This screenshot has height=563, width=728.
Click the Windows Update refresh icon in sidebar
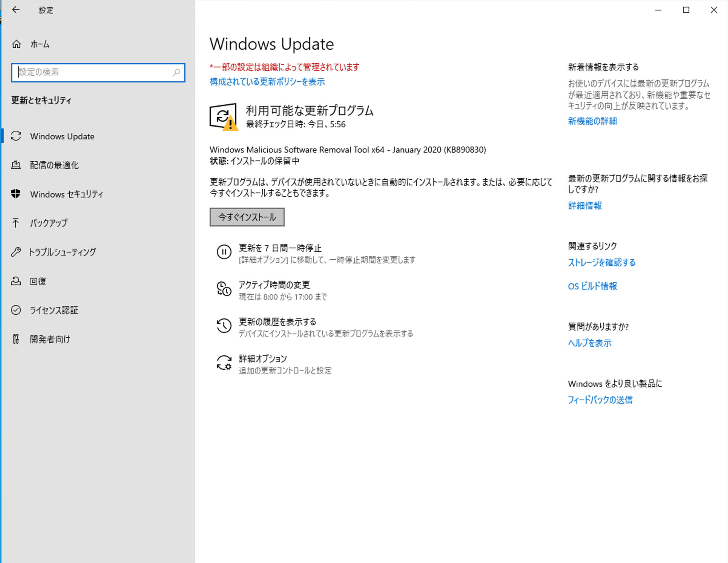[x=16, y=136]
